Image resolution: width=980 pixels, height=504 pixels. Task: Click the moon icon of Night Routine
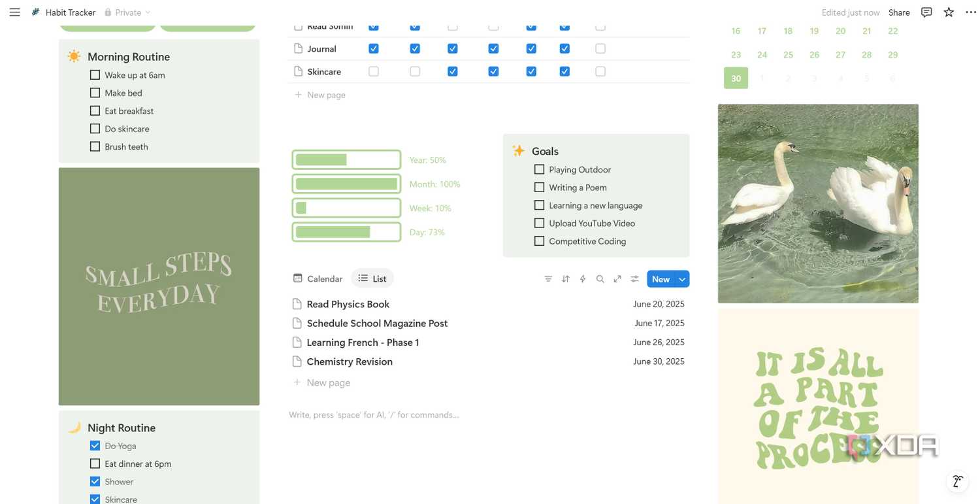coord(74,428)
